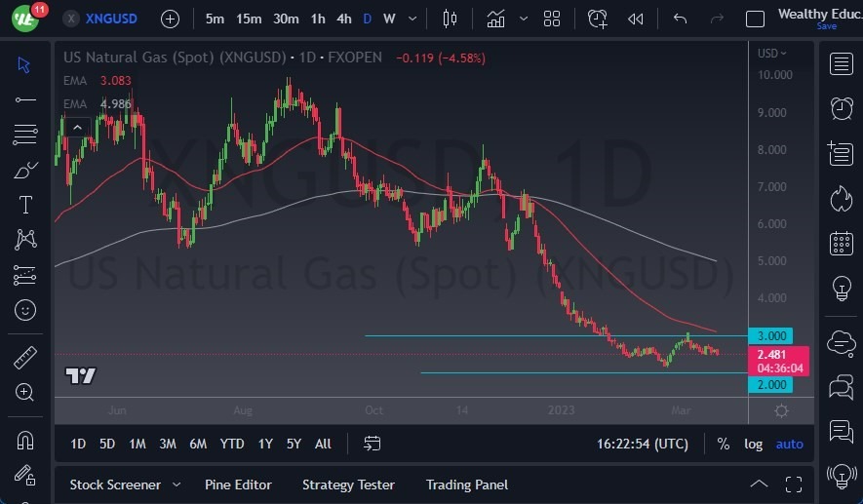Select the trend line drawing tool
This screenshot has height=504, width=863.
(25, 99)
